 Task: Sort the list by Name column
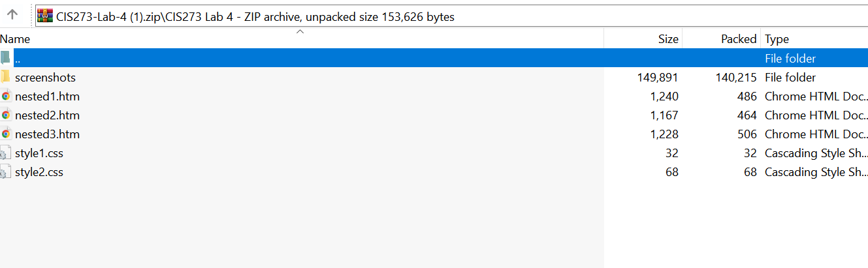click(x=16, y=39)
